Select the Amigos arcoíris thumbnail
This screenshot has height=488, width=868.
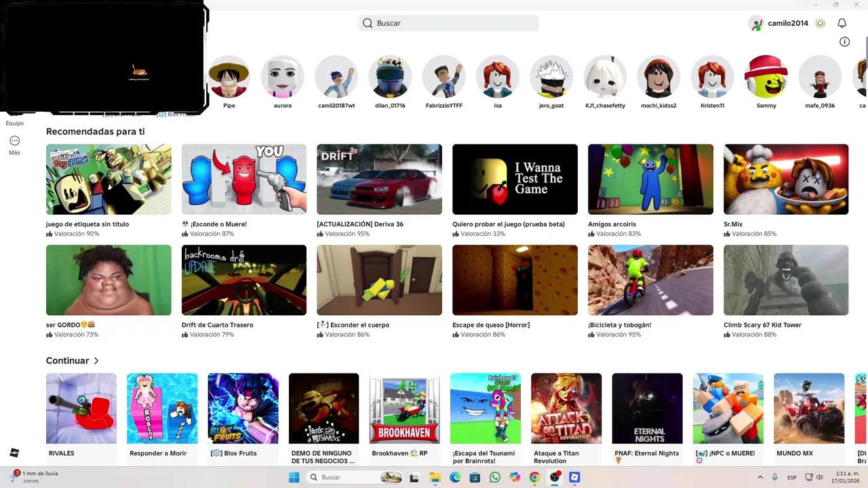[x=651, y=179]
